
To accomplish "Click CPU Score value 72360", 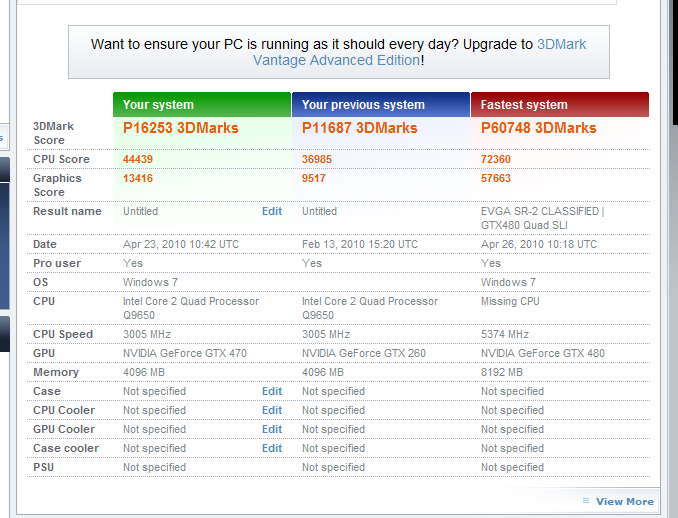I will coord(496,159).
